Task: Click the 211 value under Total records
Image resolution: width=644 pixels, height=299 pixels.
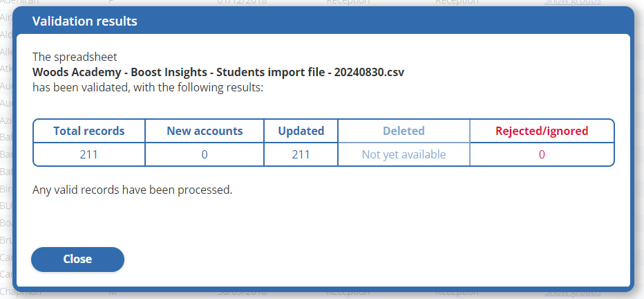Action: [89, 154]
